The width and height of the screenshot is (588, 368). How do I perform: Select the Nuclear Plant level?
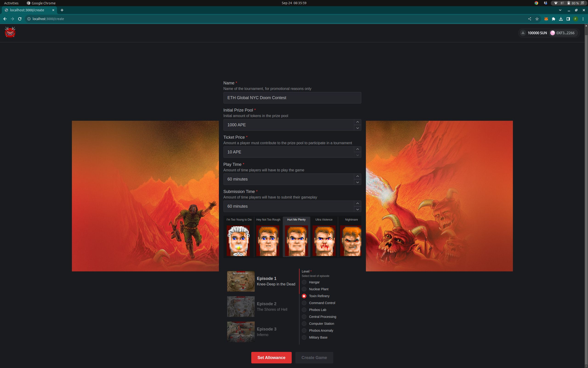(x=304, y=289)
